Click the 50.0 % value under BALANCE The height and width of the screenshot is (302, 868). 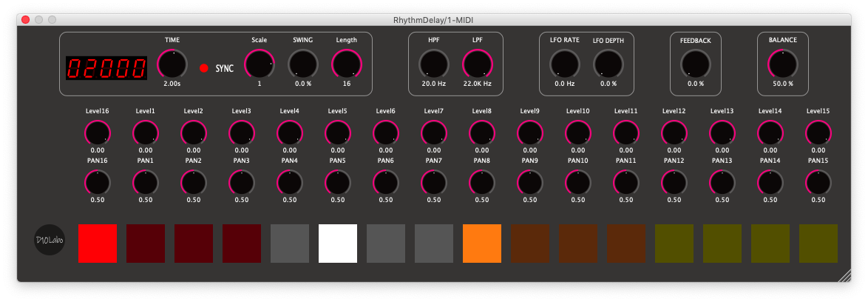[x=783, y=84]
